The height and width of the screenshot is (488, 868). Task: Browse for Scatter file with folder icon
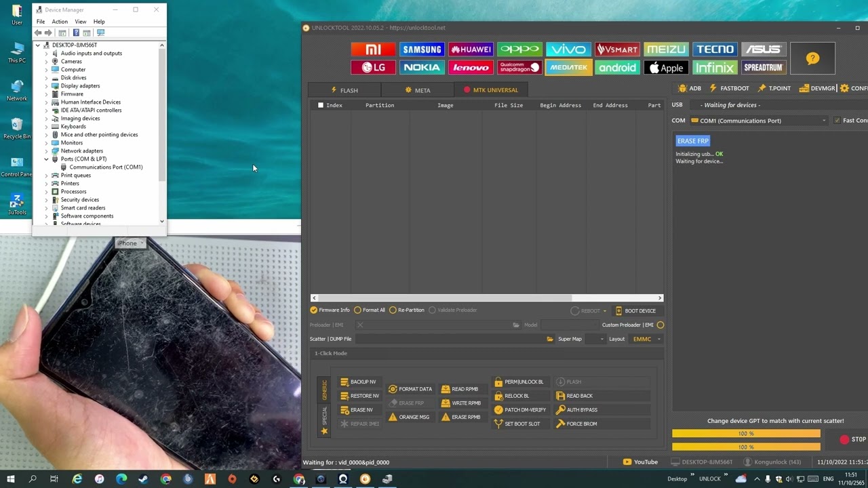point(550,339)
